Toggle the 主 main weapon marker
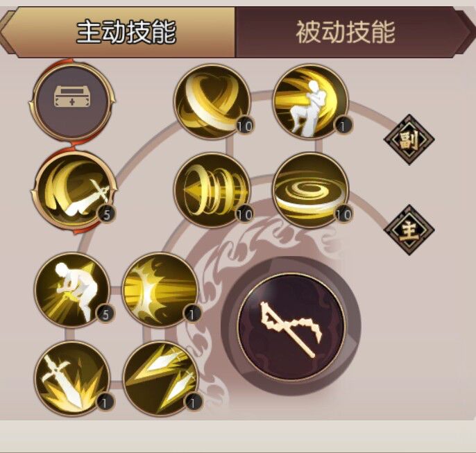 pos(409,230)
